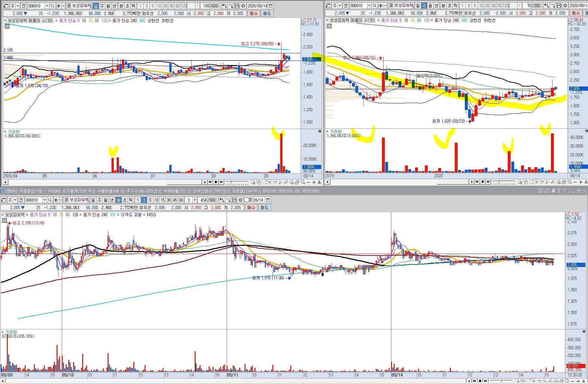Screen dimensions: 588x384
Task: Open stock code dropdown in minute chart
Action: 45,200
